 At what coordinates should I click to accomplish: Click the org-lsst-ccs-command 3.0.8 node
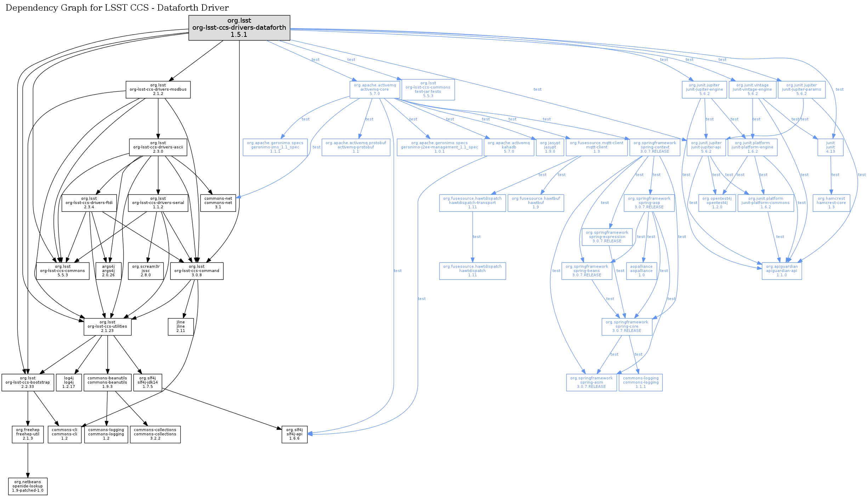tap(197, 271)
